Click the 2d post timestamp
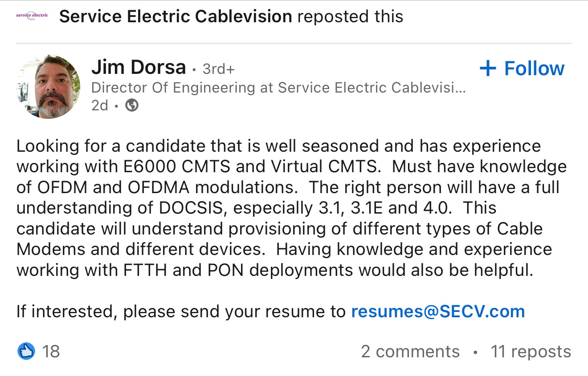The height and width of the screenshot is (376, 588). click(99, 105)
